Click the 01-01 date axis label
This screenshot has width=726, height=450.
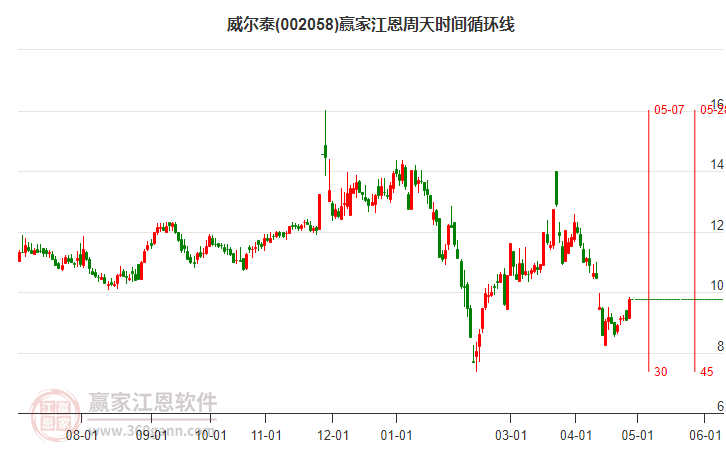point(396,435)
